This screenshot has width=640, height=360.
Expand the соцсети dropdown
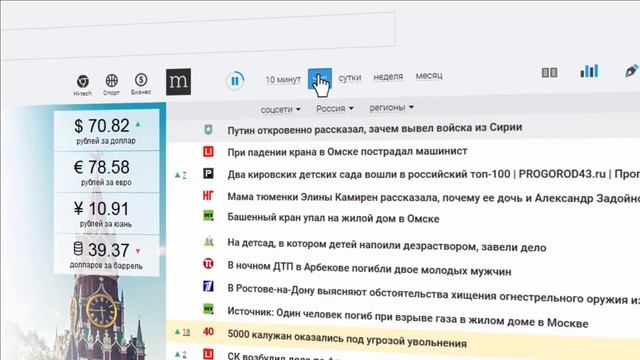point(281,109)
